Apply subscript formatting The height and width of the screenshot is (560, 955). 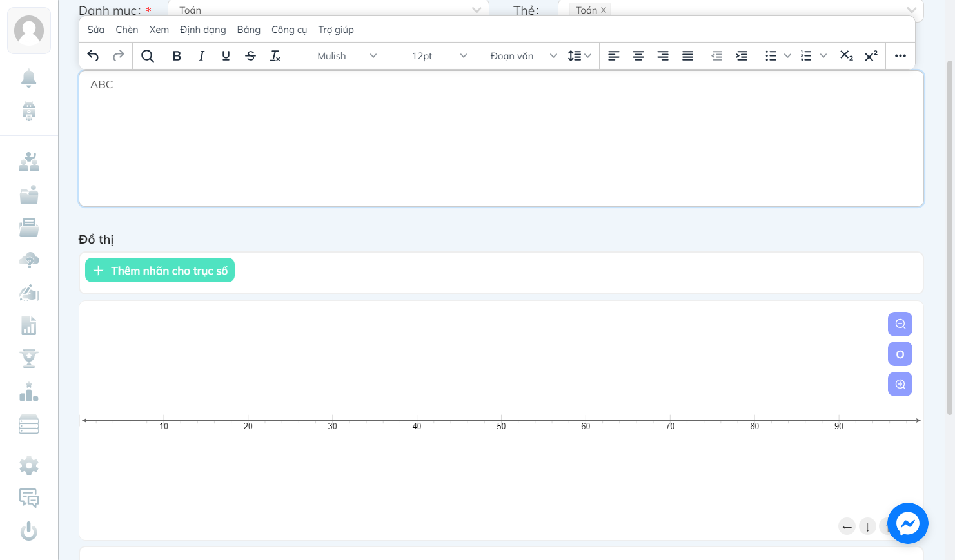tap(847, 56)
